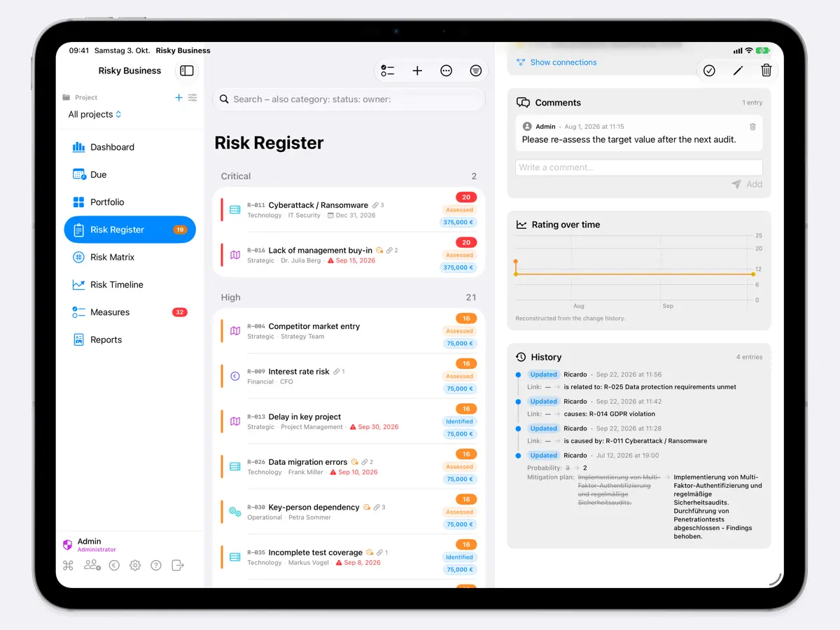The image size is (840, 630).
Task: Open the All projects dropdown
Action: pos(94,114)
